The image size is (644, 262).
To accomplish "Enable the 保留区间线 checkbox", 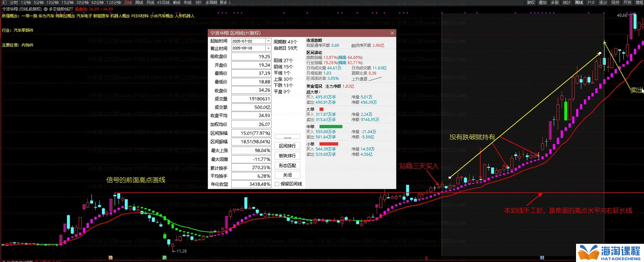I will pos(277,184).
